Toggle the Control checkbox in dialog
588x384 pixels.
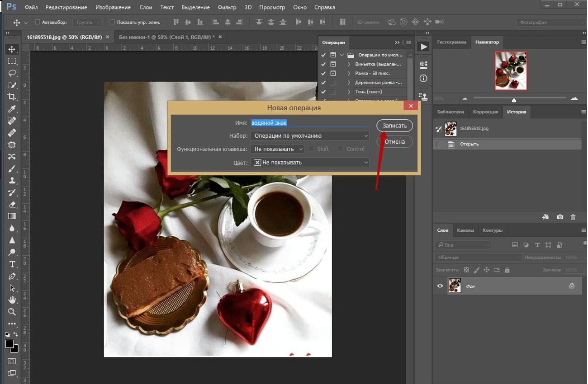tap(341, 149)
